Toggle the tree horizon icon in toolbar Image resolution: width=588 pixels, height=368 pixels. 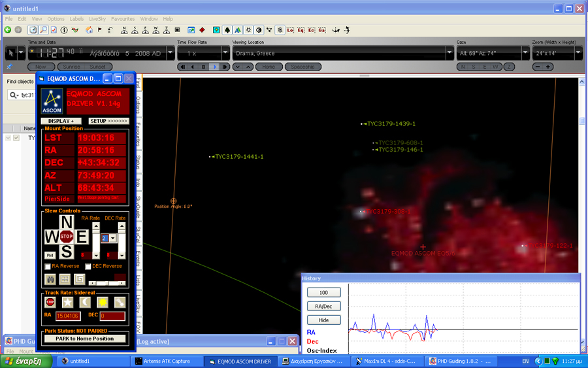[x=227, y=30]
